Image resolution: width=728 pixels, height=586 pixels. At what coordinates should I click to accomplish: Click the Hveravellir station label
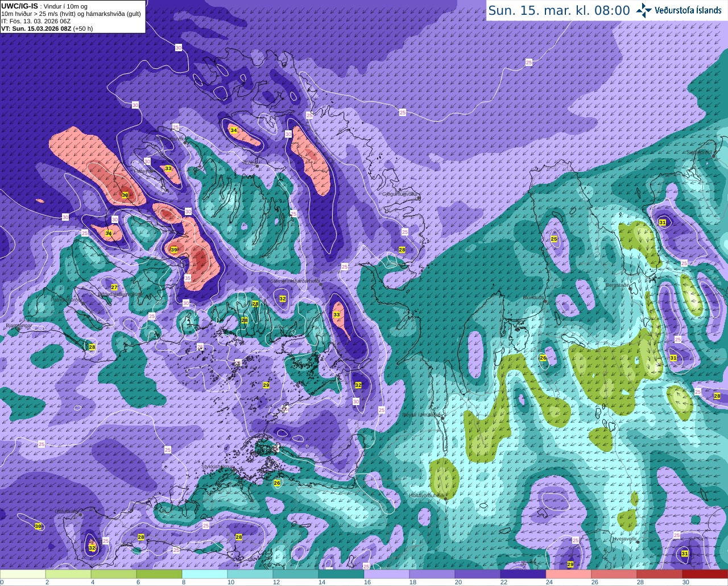[x=624, y=538]
